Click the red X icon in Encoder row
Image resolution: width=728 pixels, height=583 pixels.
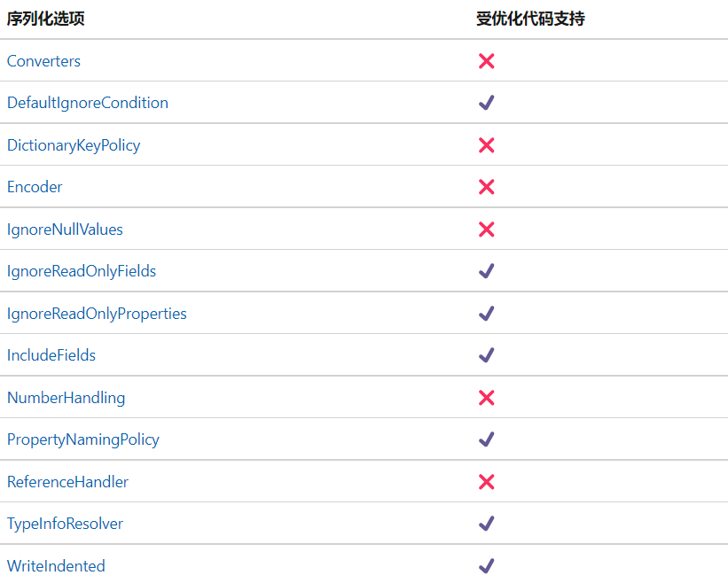486,187
